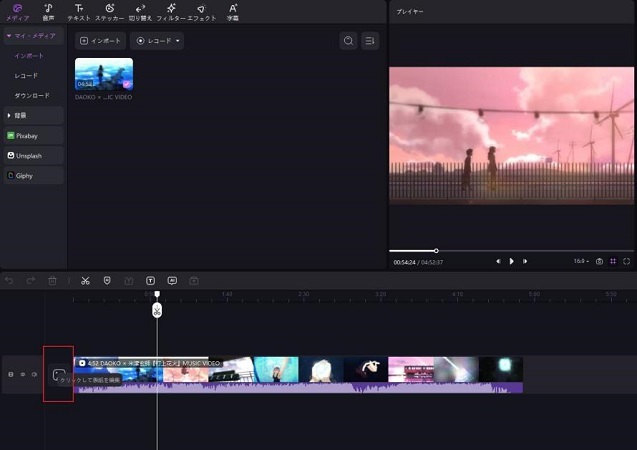Click the cover edit icon on the track

(x=58, y=374)
